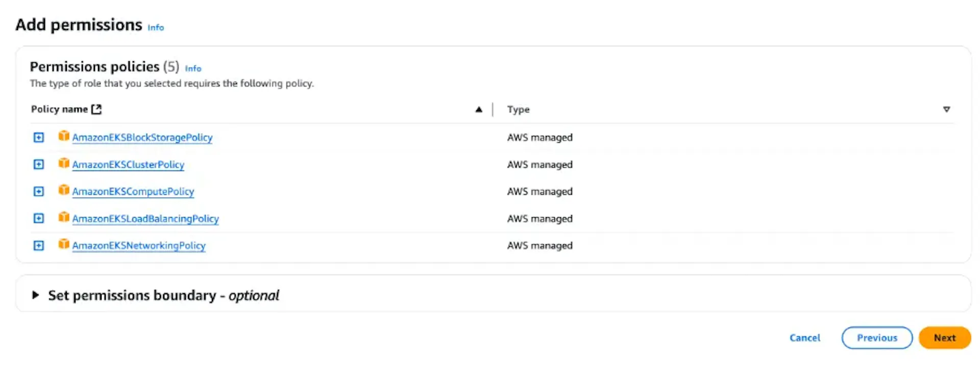Expand the AmazonEKSLoadBalancingPolicy row
980x375 pixels.
39,218
